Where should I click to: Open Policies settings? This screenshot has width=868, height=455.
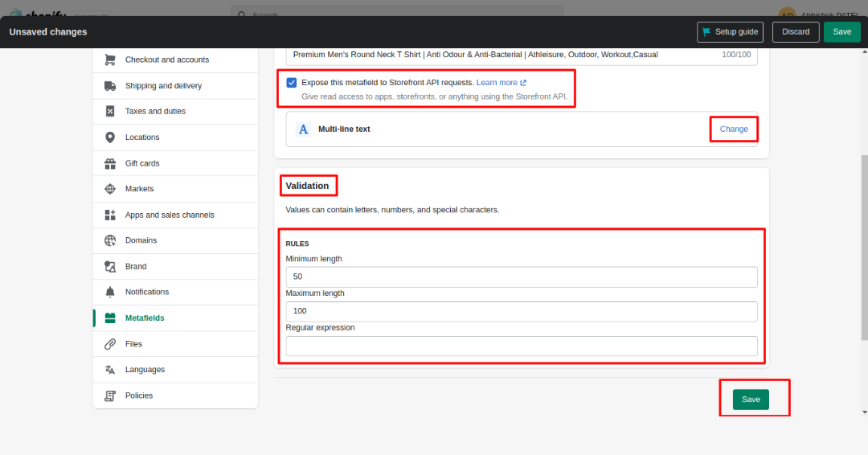click(x=175, y=396)
